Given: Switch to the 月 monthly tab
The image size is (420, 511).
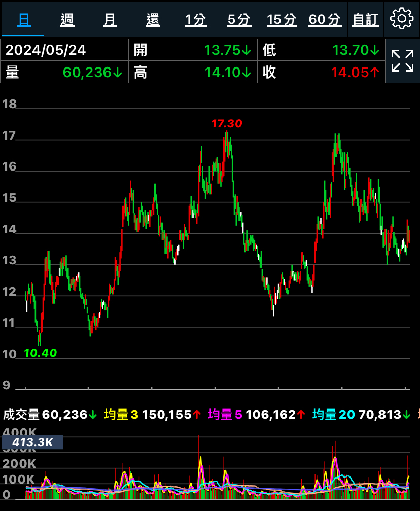Looking at the screenshot, I should coord(110,20).
